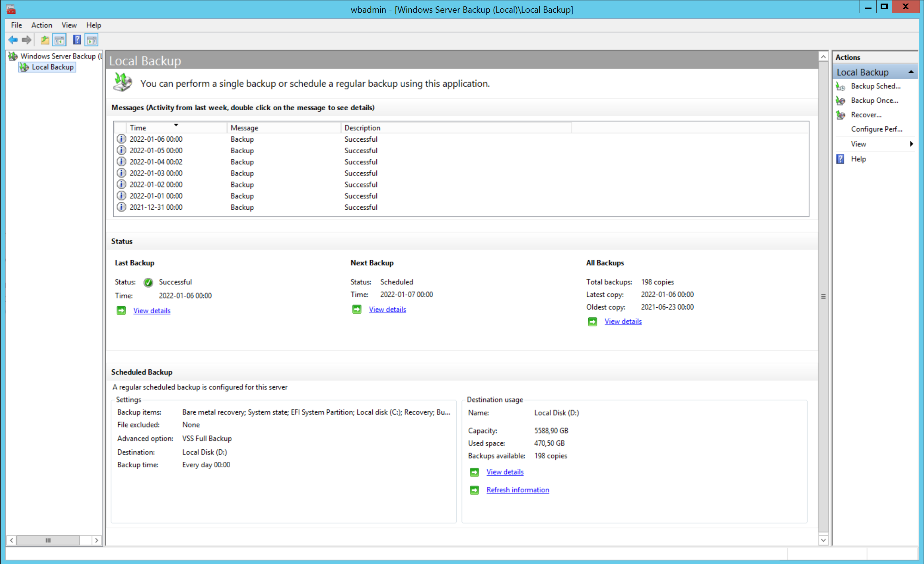
Task: Collapse the Local Backup actions section
Action: (910, 72)
